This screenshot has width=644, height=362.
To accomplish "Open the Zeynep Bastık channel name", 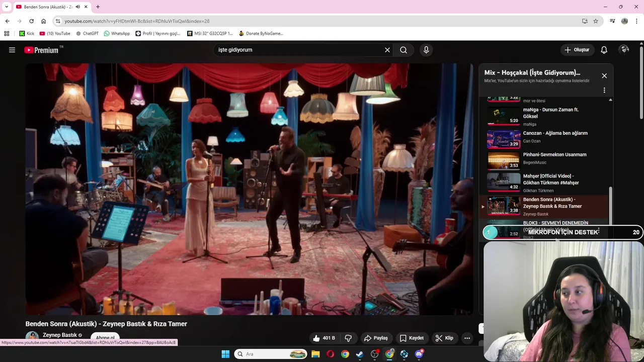I will tap(60, 335).
